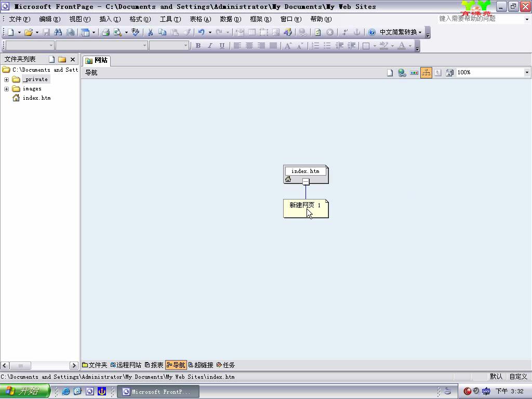Open the 编辑 menu
Screen dimensions: 532x399
tap(49, 19)
